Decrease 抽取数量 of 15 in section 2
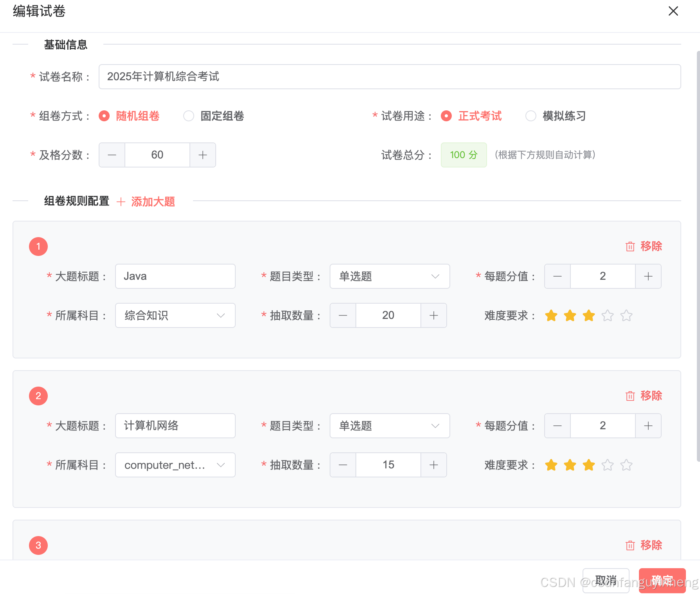This screenshot has height=594, width=700. click(343, 465)
